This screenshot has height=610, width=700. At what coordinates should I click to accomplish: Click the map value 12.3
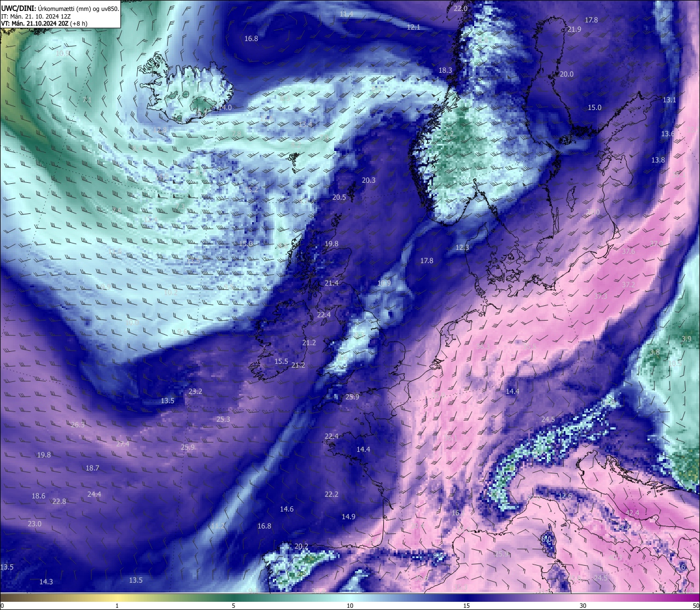click(x=462, y=248)
